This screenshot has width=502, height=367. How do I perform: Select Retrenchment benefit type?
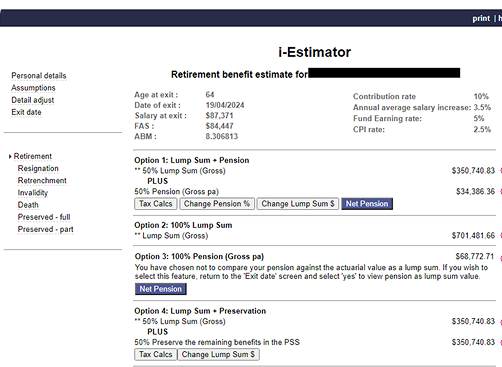42,181
